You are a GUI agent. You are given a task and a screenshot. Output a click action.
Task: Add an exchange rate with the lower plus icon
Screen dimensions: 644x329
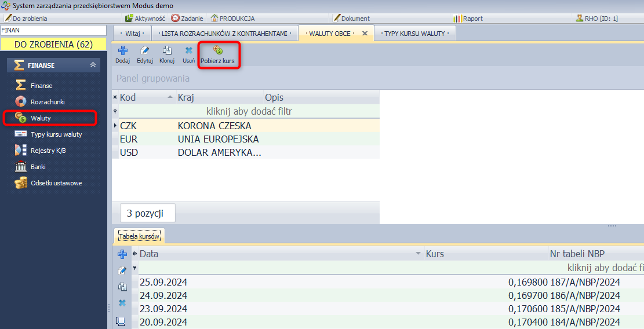point(122,254)
